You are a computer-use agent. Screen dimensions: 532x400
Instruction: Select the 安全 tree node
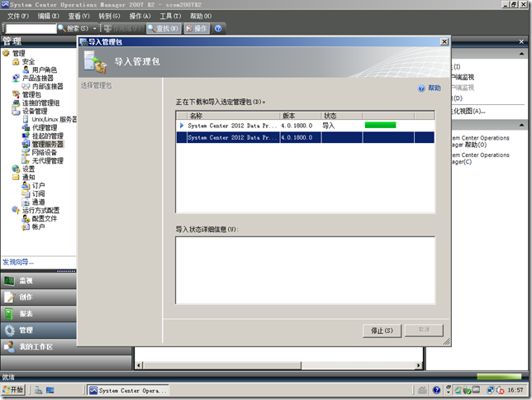click(28, 61)
